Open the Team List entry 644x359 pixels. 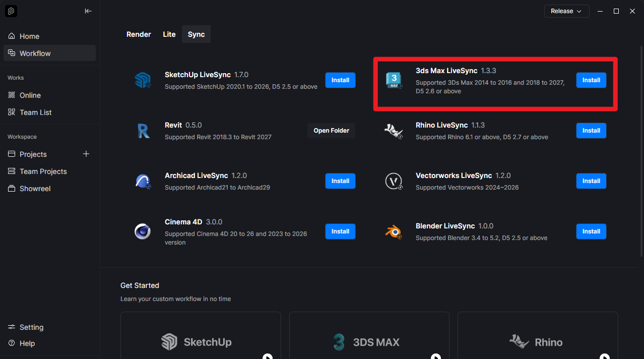pyautogui.click(x=49, y=112)
